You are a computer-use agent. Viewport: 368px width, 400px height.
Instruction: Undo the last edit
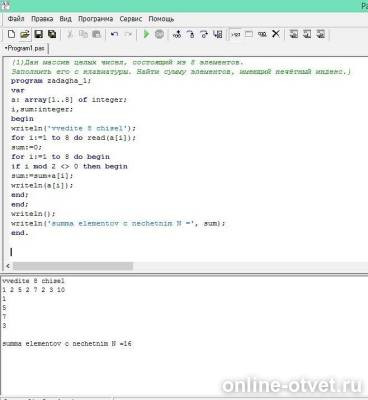(114, 34)
